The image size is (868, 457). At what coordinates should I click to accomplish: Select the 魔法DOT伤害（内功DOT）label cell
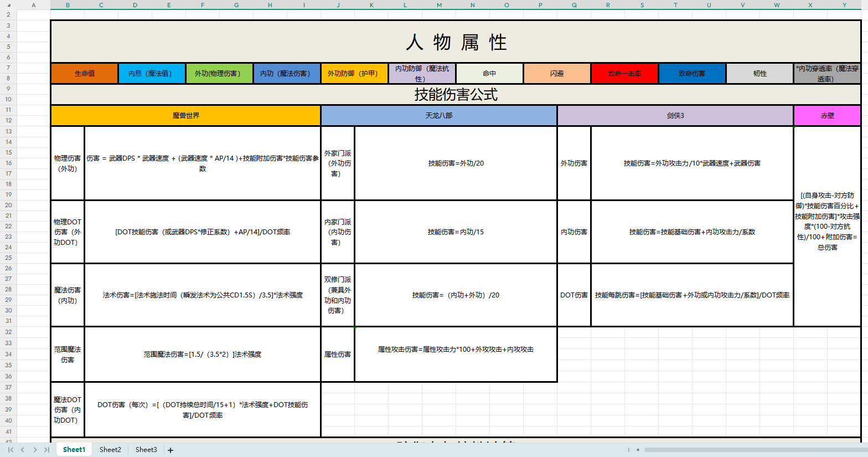click(x=68, y=409)
